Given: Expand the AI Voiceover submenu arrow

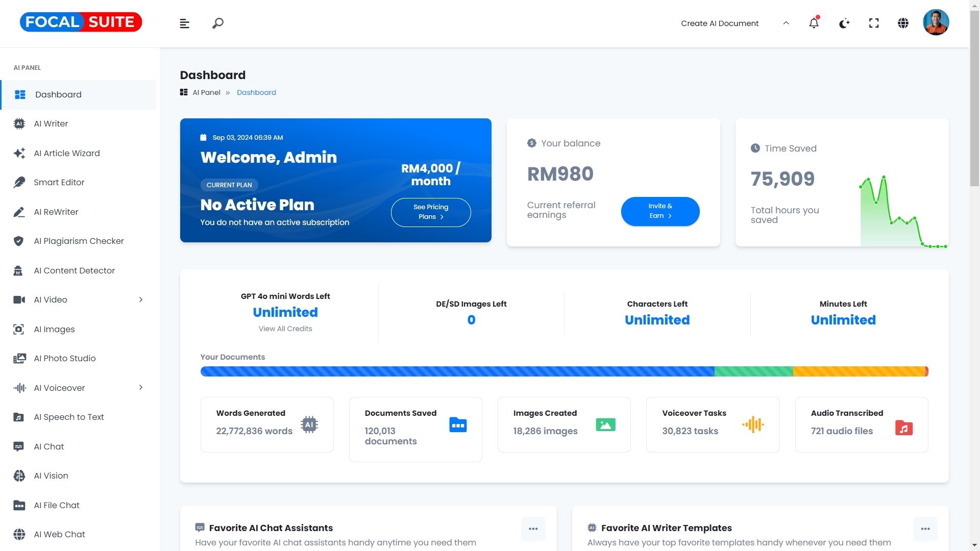Looking at the screenshot, I should click(141, 388).
